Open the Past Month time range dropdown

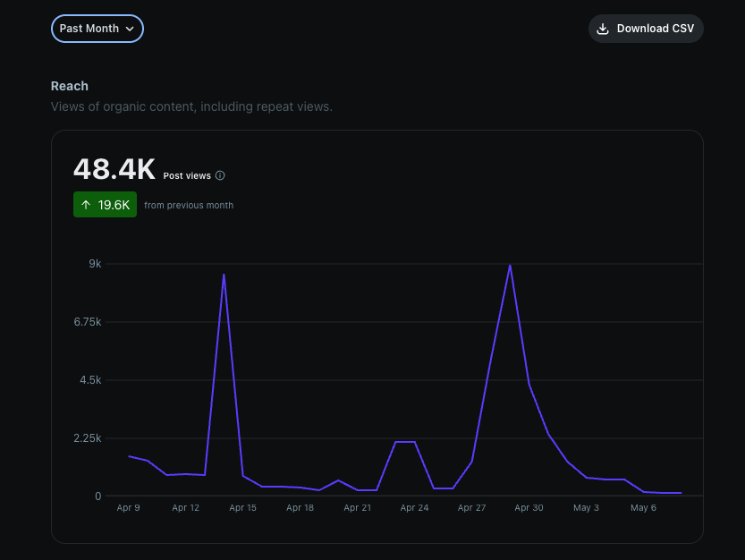(x=97, y=29)
